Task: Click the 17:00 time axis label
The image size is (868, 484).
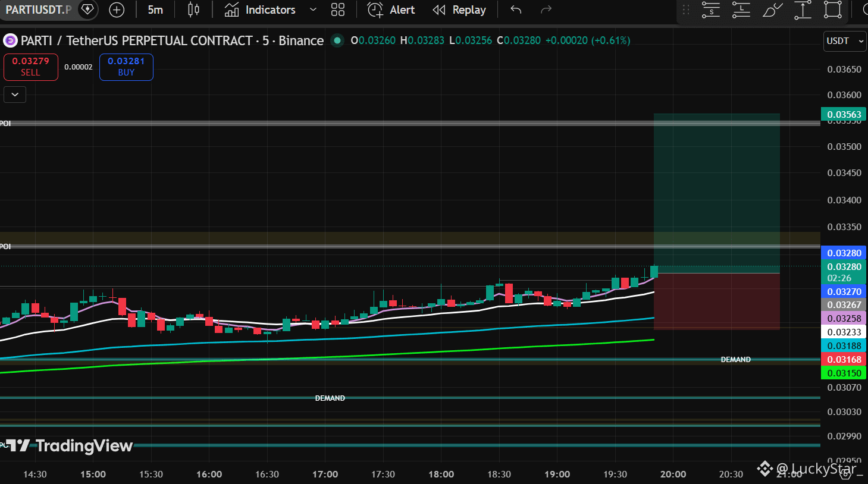Action: coord(325,474)
